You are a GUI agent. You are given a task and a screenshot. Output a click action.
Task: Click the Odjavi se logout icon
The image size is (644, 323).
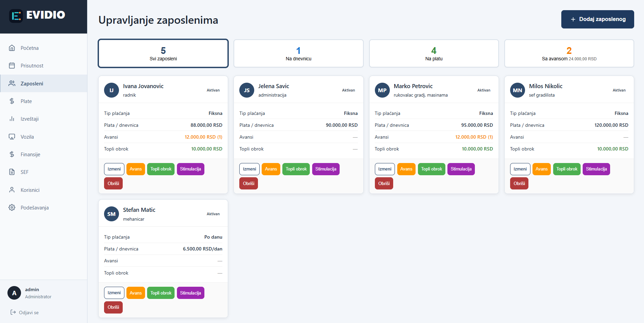pos(13,312)
